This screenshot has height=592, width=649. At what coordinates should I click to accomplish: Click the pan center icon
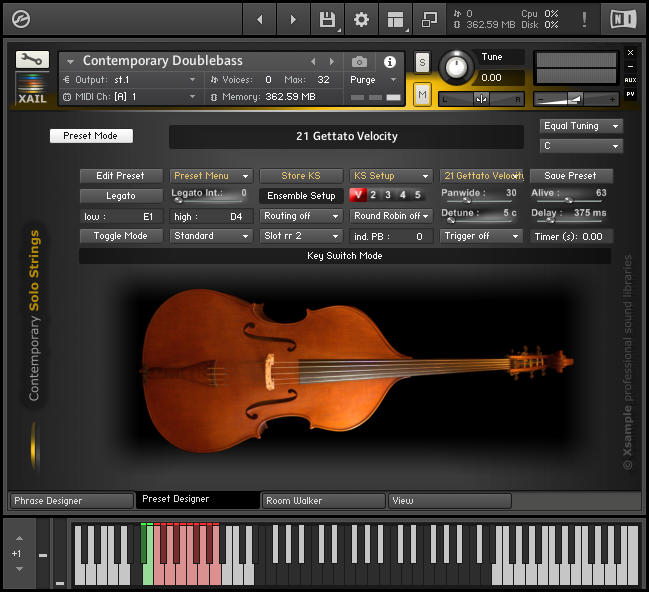481,99
